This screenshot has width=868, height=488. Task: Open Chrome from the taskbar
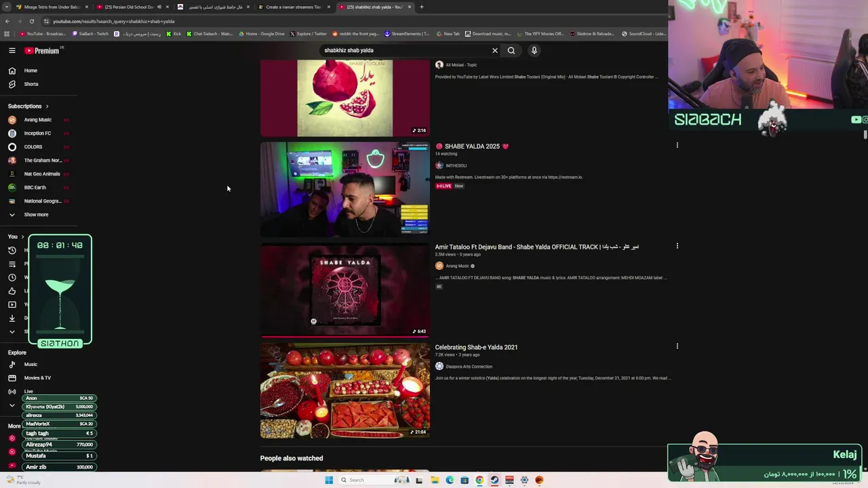[479, 480]
